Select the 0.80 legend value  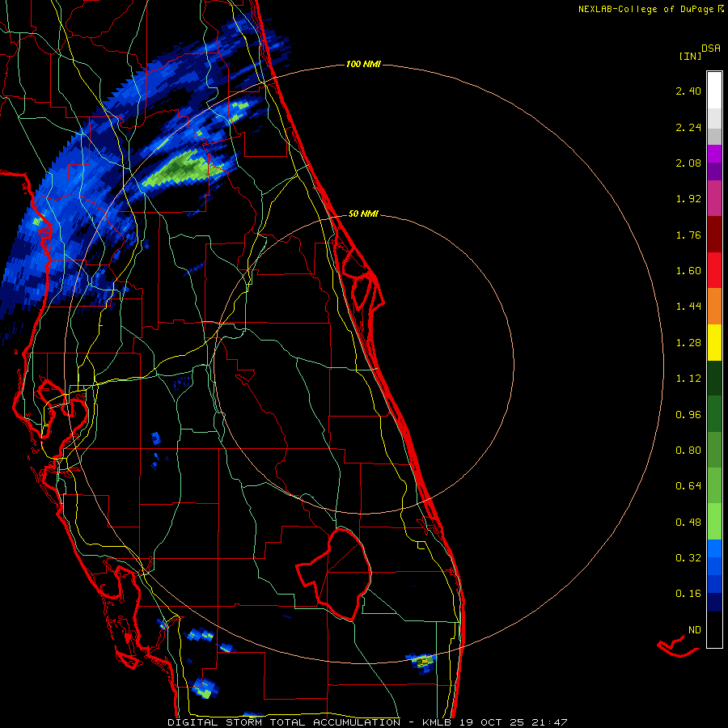coord(688,451)
